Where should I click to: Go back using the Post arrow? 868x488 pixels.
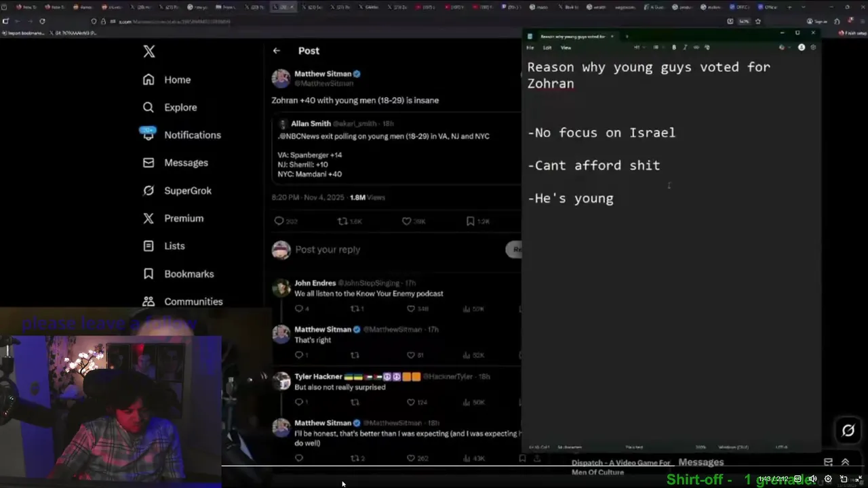[x=277, y=51]
